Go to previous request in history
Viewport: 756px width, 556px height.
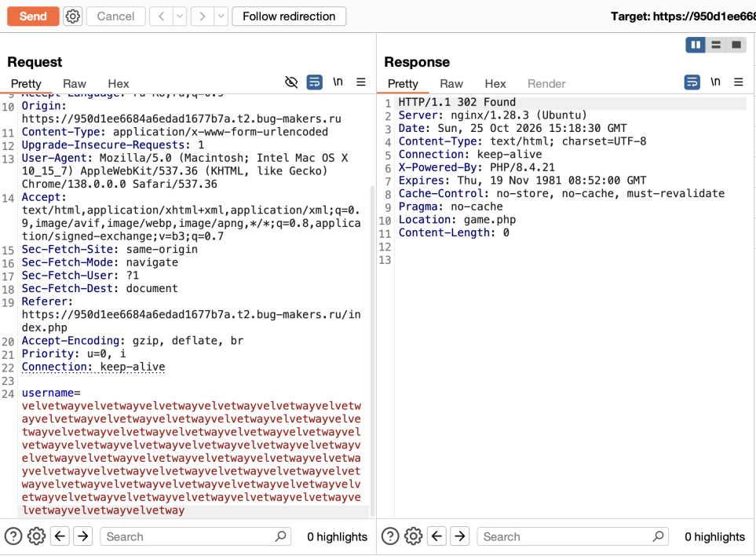click(x=162, y=16)
